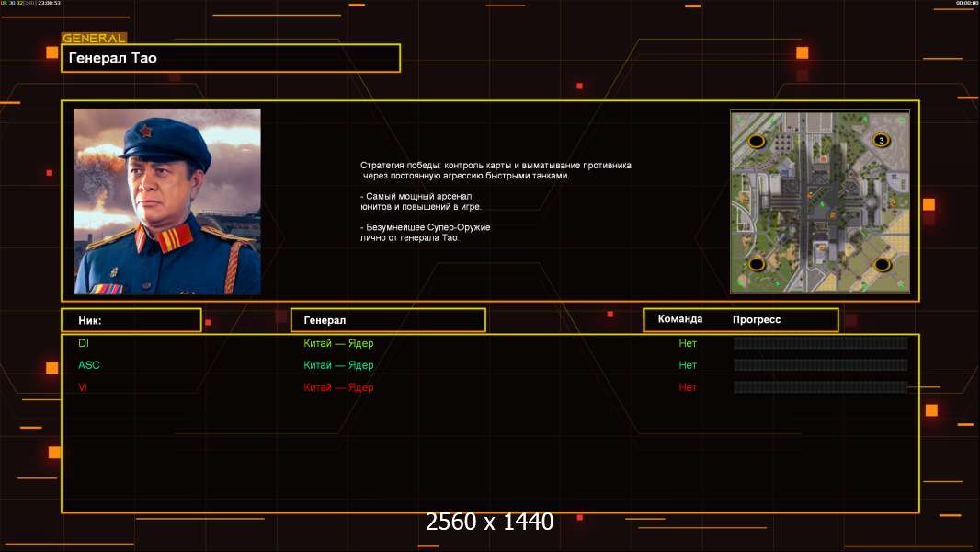Image resolution: width=980 pixels, height=552 pixels.
Task: Click team value 'Нет' for player DI
Action: pos(688,343)
